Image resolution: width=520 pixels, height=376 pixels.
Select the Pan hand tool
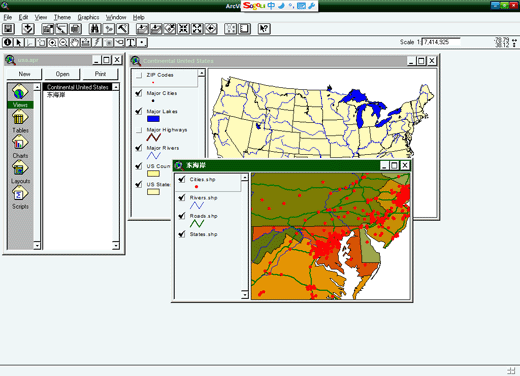[x=75, y=42]
